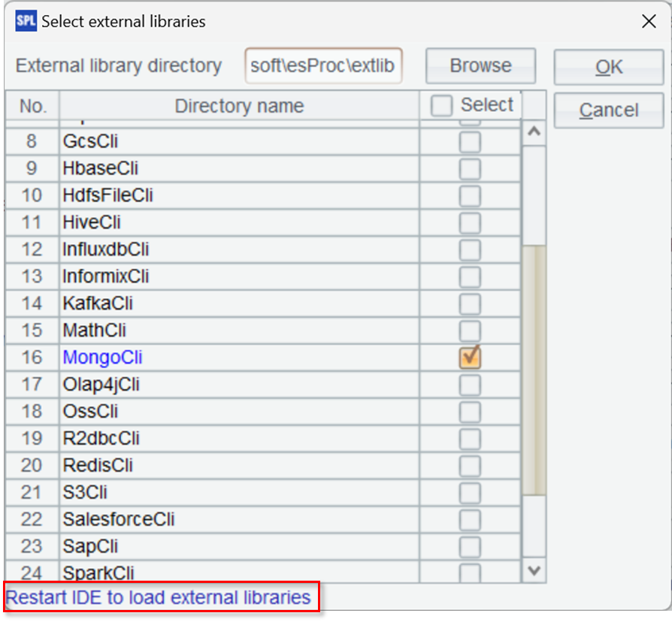Click the Restart IDE to load external libraries text
Screen dimensions: 672x622
[x=158, y=597]
